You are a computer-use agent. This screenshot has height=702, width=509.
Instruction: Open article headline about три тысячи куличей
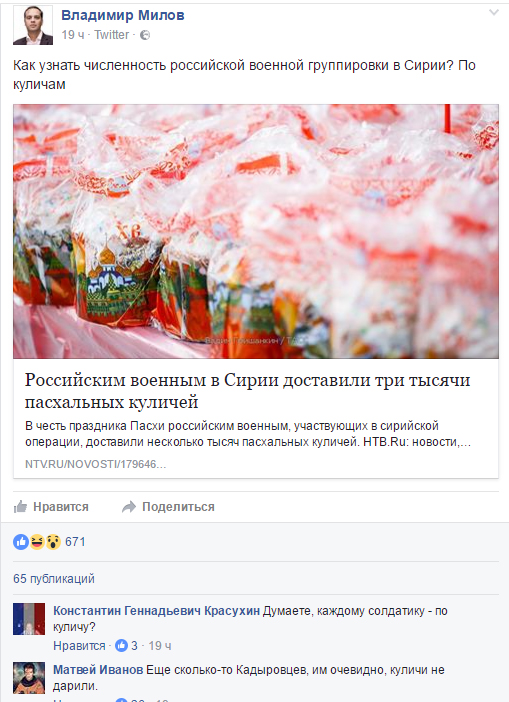click(x=248, y=390)
